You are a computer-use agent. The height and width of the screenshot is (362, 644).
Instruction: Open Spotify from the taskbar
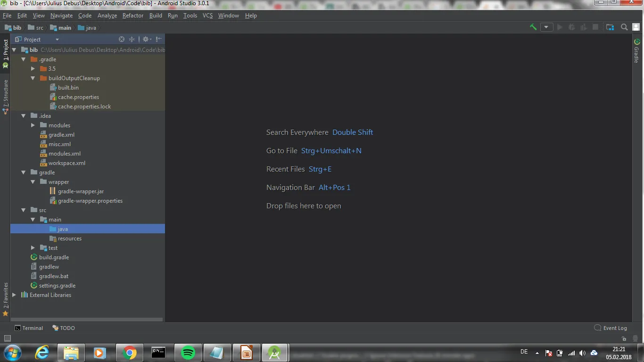pos(188,353)
